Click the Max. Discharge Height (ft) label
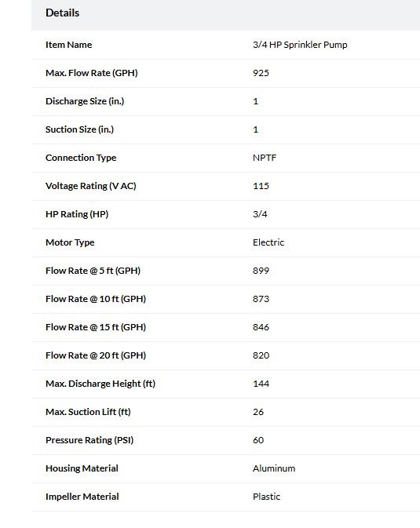The height and width of the screenshot is (528, 420). [x=100, y=384]
